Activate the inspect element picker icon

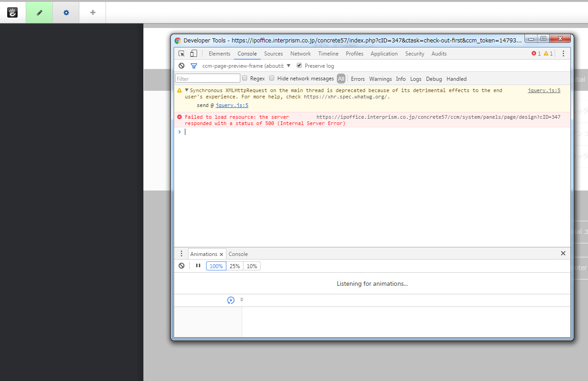182,53
